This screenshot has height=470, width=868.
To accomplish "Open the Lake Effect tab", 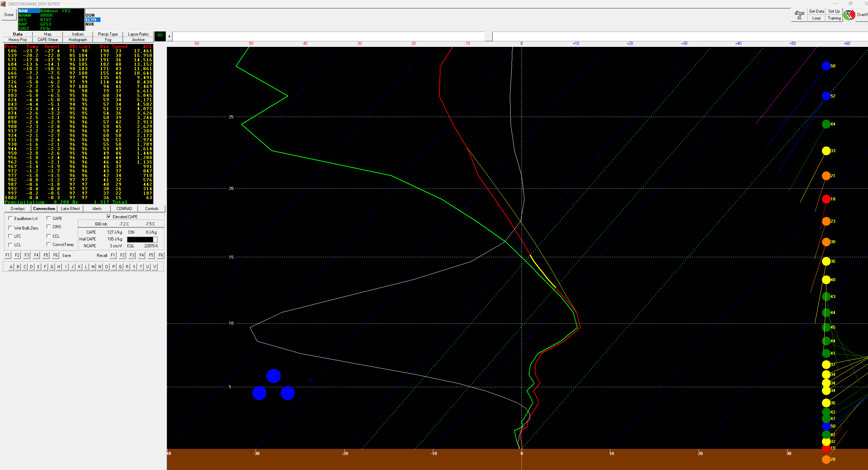I will pos(70,209).
